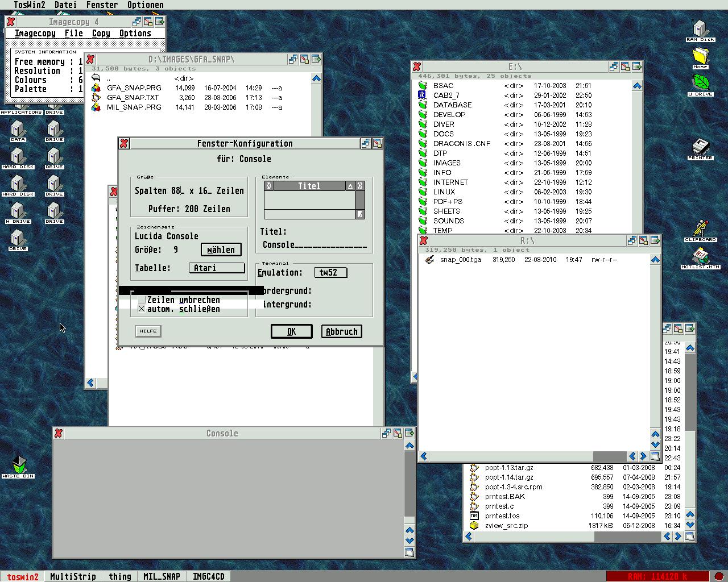This screenshot has width=728, height=582.
Task: Open the Fenster menu in menu bar
Action: tap(102, 5)
